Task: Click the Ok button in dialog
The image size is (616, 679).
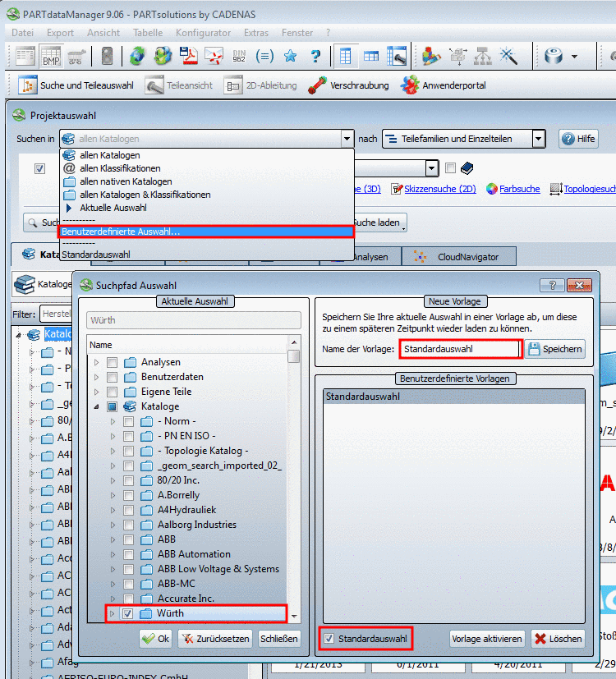Action: pos(156,639)
